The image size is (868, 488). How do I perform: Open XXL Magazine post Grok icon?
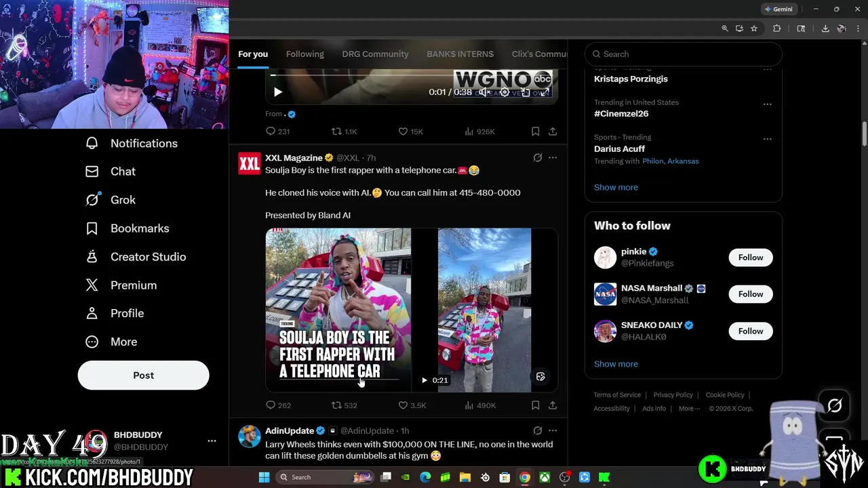tap(537, 158)
